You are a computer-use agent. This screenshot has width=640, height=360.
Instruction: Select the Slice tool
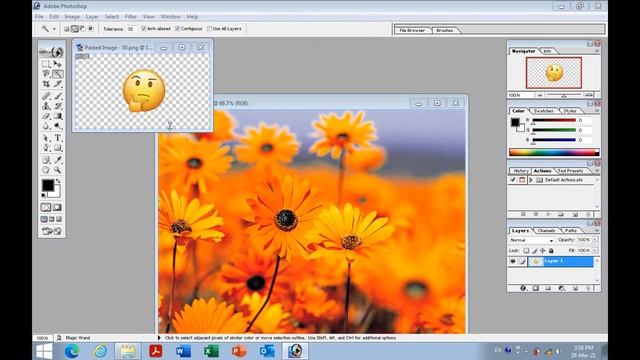click(x=58, y=84)
